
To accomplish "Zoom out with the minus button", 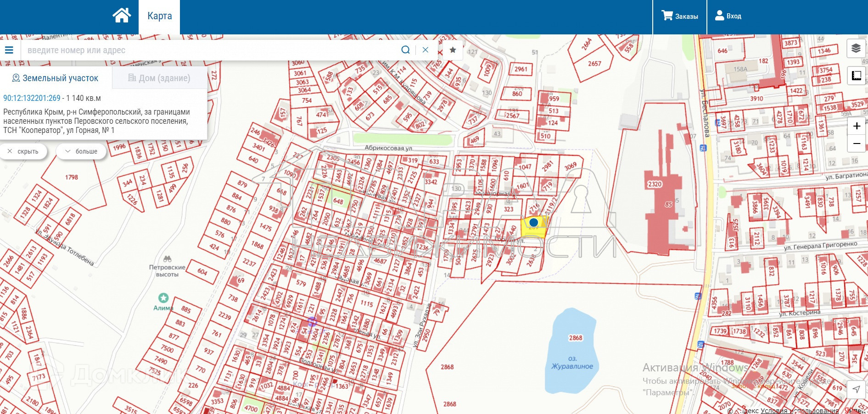I will click(857, 144).
